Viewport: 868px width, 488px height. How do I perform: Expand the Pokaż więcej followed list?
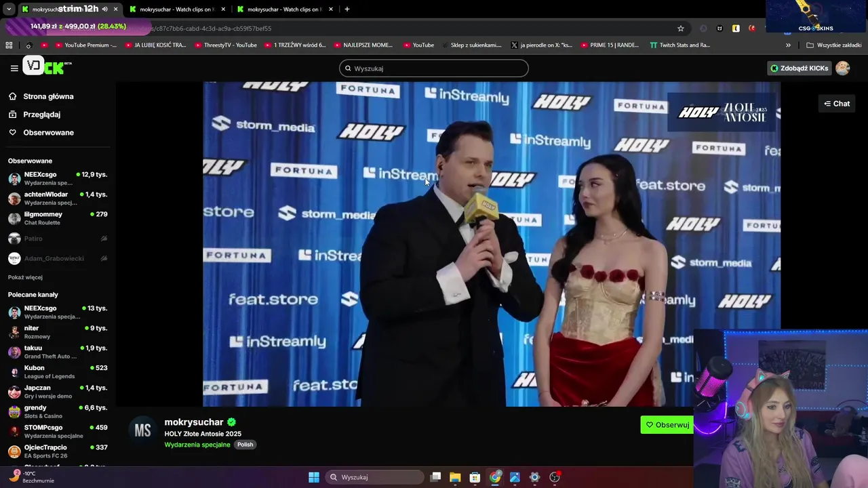[25, 277]
